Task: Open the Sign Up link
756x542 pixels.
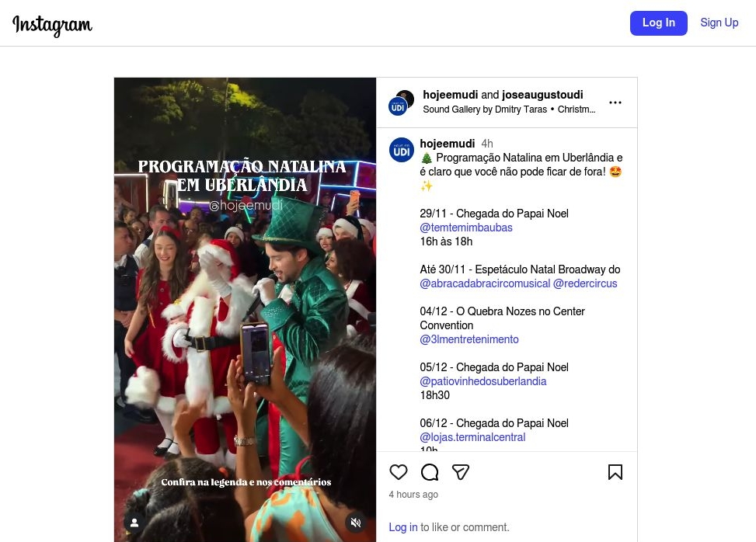Action: (719, 23)
